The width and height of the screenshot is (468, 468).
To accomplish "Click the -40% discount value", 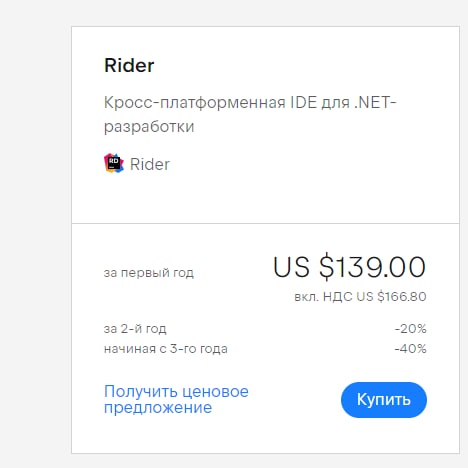I will click(x=410, y=349).
